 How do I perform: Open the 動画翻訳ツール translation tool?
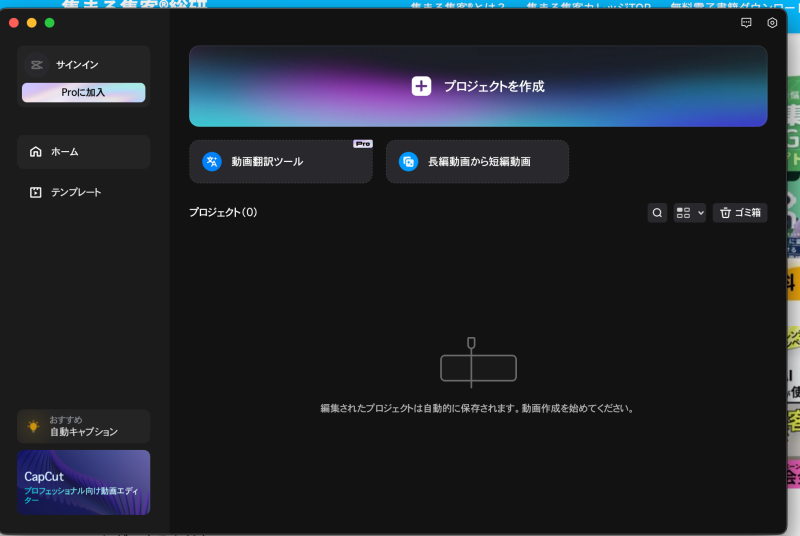tap(280, 161)
